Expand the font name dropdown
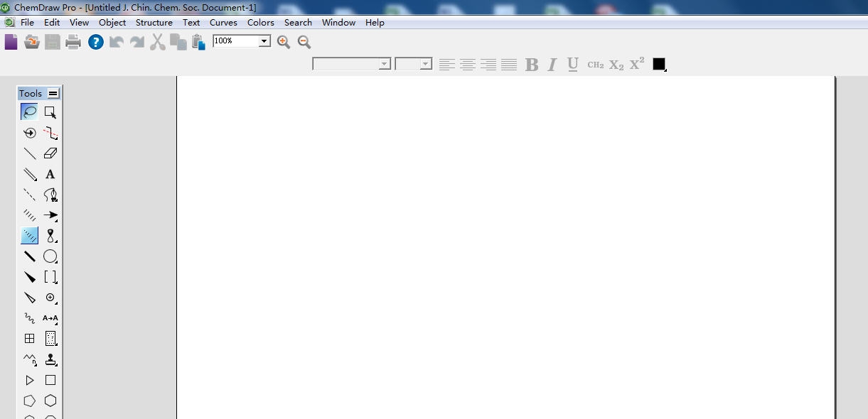 coord(385,64)
